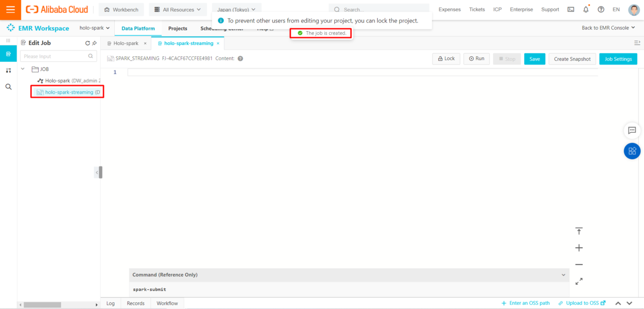Collapse the bottom log panel downward
Viewport: 644px width, 309px height.
(x=631, y=304)
